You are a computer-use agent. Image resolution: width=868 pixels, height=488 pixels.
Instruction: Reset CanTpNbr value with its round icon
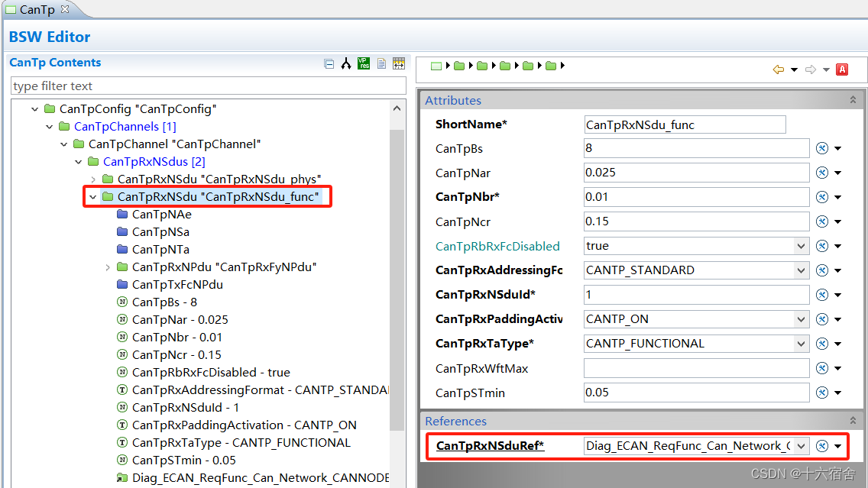coord(822,197)
